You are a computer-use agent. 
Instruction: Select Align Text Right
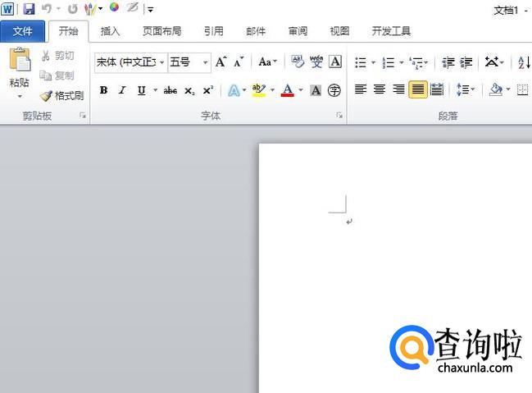click(398, 90)
